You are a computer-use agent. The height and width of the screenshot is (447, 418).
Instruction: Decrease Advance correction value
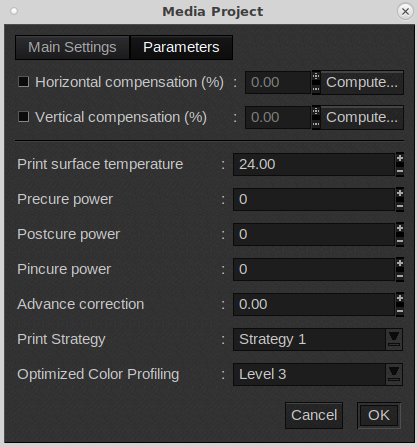pyautogui.click(x=400, y=311)
